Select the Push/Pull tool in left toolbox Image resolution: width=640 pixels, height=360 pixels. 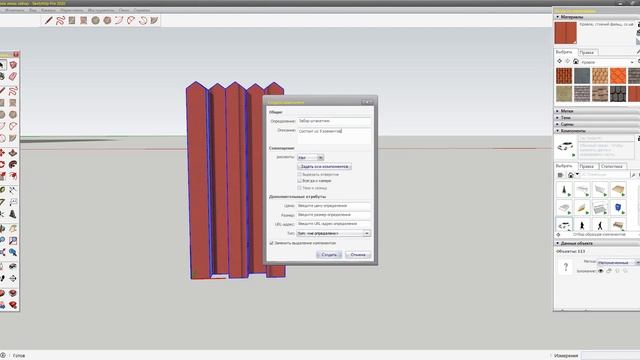[13, 153]
